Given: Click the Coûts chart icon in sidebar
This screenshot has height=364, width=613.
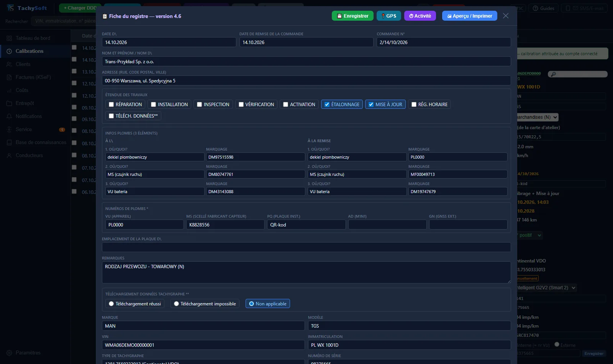Looking at the screenshot, I should point(9,90).
